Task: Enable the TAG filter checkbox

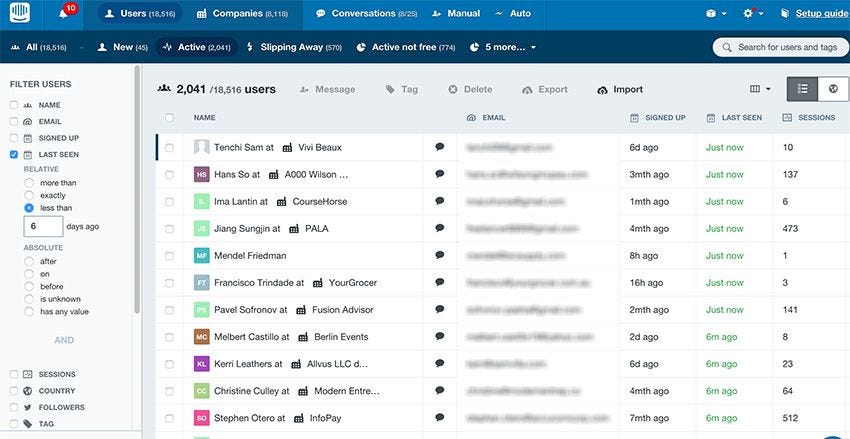Action: pyautogui.click(x=14, y=424)
